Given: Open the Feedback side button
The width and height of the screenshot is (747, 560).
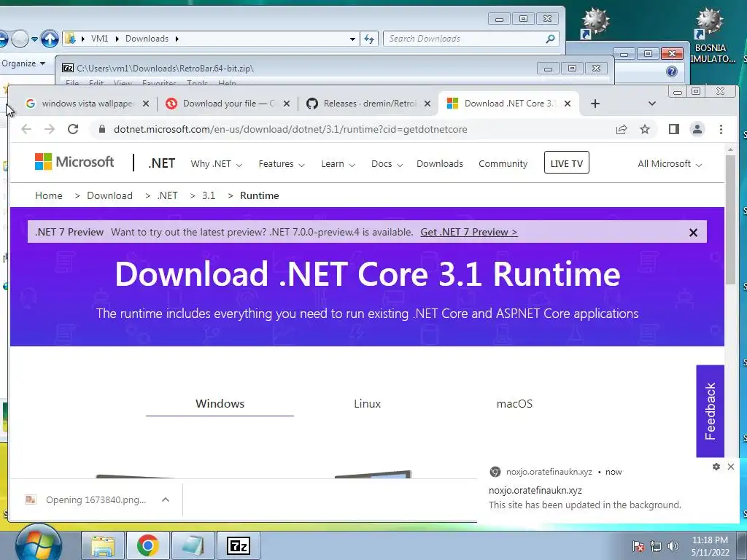Looking at the screenshot, I should [x=711, y=411].
